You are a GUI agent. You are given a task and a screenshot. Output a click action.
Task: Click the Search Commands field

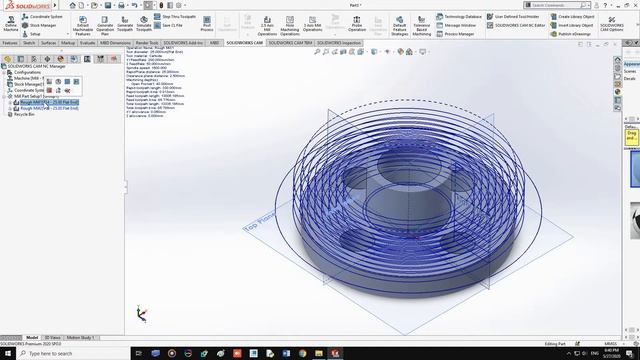point(555,5)
